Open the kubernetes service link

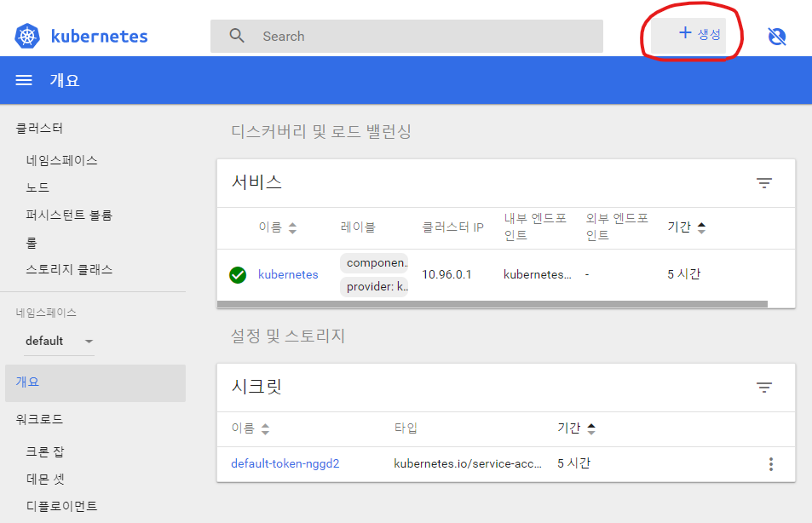pyautogui.click(x=288, y=274)
